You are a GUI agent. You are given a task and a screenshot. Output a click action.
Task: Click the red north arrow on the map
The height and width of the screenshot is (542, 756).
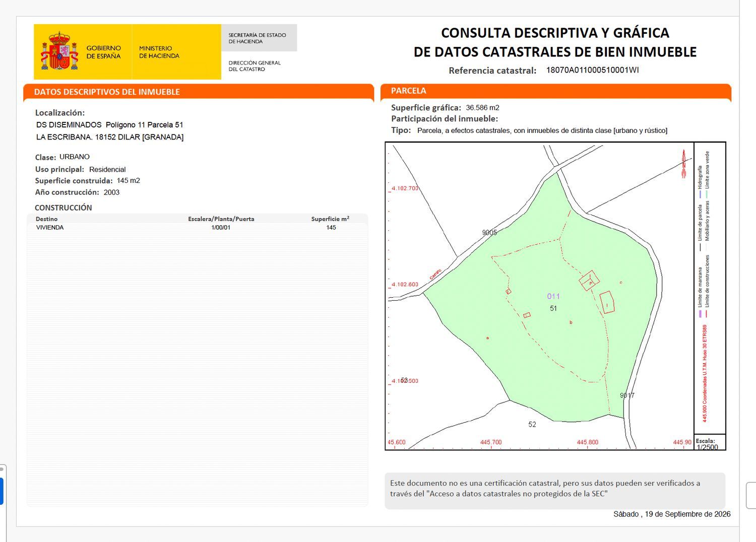coord(684,164)
